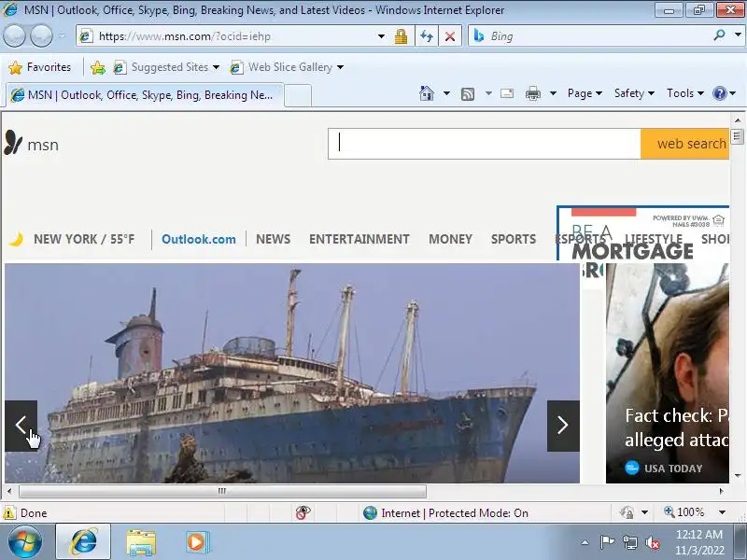Screen dimensions: 747x560
Task: Click the Internet Explorer taskbar icon
Action: tap(83, 541)
